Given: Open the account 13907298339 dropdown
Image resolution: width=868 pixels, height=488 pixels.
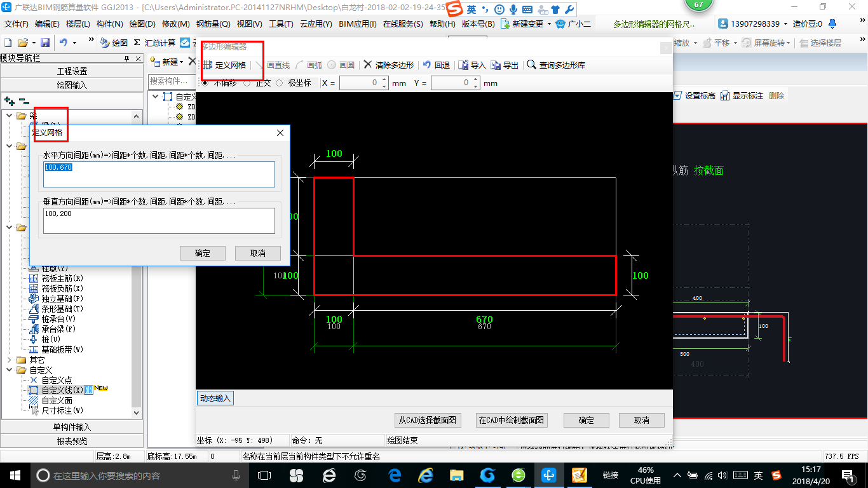Looking at the screenshot, I should (x=786, y=24).
